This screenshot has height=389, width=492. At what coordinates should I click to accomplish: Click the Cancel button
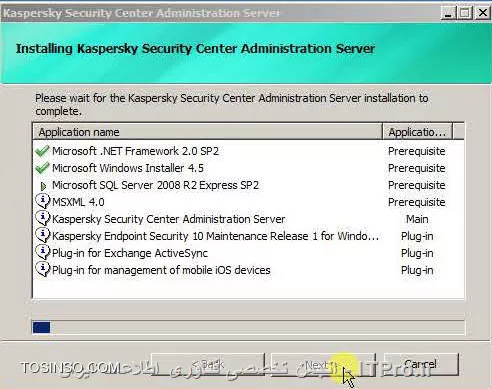tap(421, 364)
